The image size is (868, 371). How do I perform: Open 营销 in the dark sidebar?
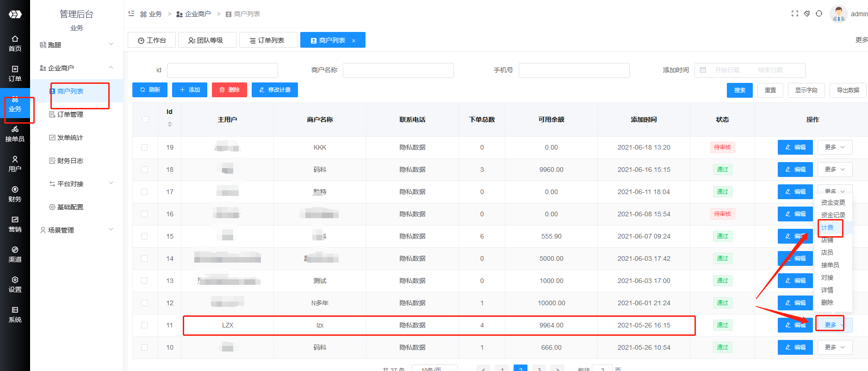coord(15,224)
